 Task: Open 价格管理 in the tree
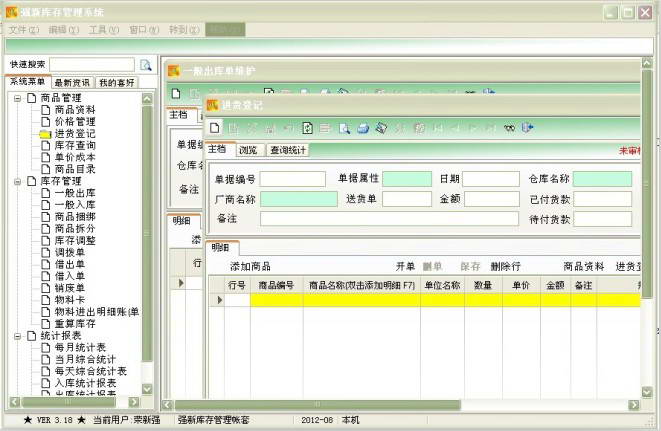(x=75, y=122)
